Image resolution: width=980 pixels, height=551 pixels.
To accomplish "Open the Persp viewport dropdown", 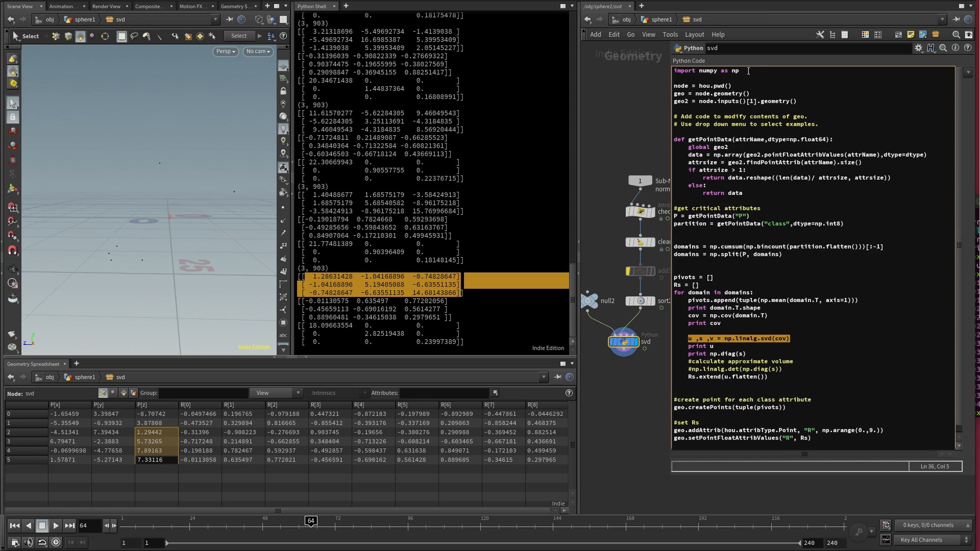I will pos(225,51).
